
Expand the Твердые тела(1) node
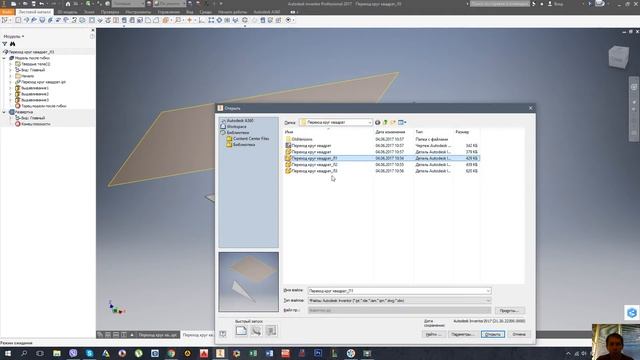(11, 64)
